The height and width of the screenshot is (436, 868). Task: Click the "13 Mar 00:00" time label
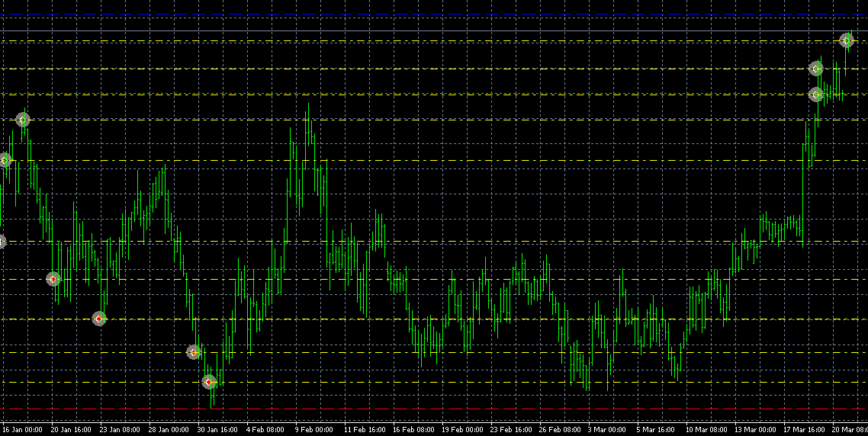756,430
